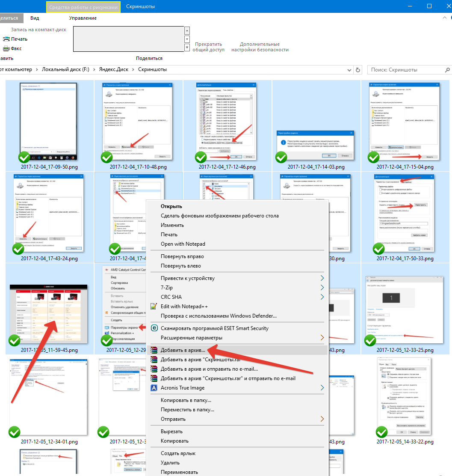452x476 pixels.
Task: Select thumbnail 2017-12-05_12-33-25.png
Action: (x=405, y=309)
